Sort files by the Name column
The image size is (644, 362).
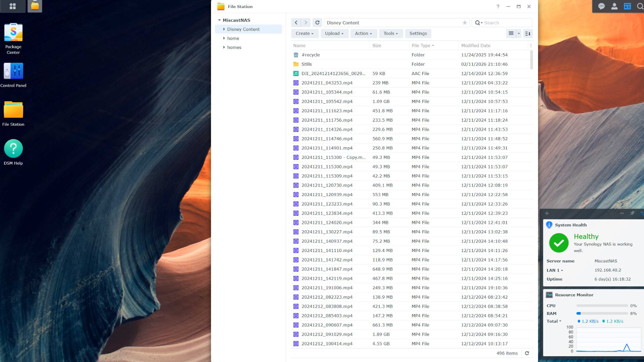pyautogui.click(x=330, y=46)
